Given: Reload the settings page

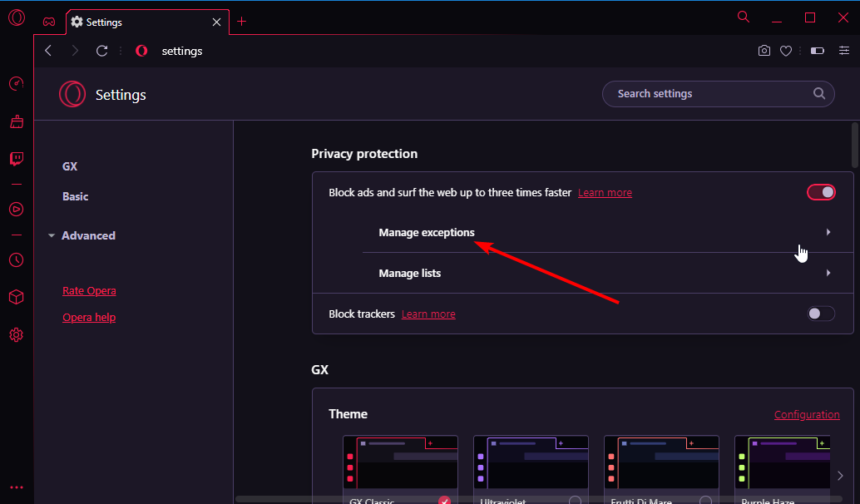Looking at the screenshot, I should click(x=102, y=51).
